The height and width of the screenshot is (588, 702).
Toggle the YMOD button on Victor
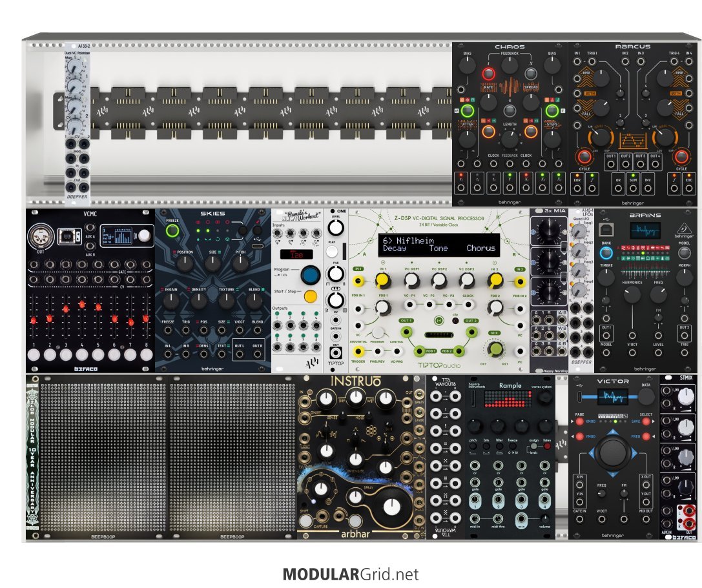pyautogui.click(x=580, y=436)
